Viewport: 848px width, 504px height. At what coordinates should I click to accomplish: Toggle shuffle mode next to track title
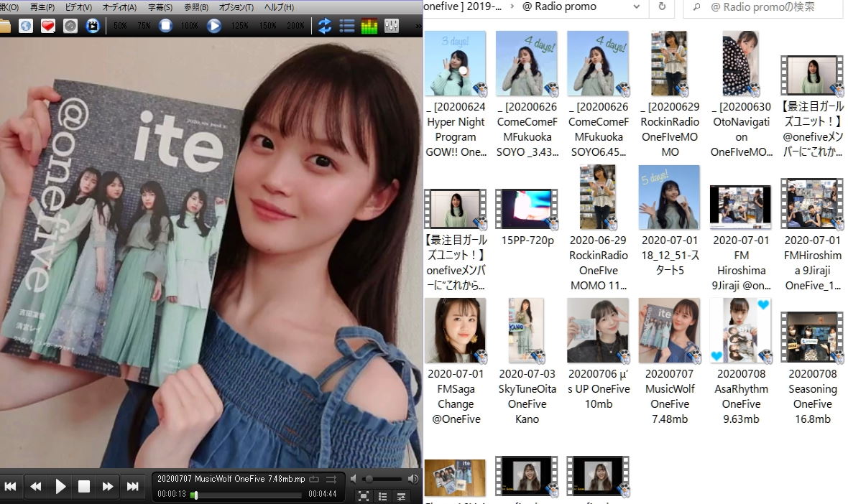[x=331, y=479]
